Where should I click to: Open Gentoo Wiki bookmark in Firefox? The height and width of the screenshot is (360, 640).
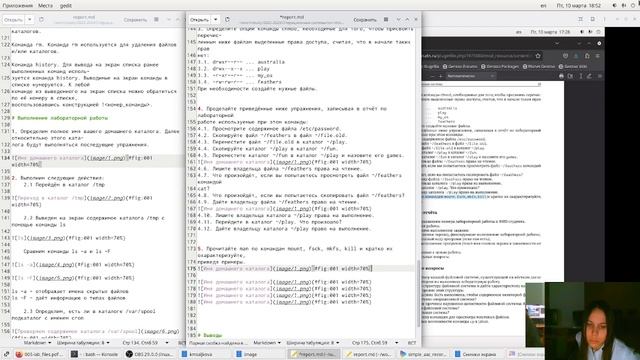pos(573,66)
